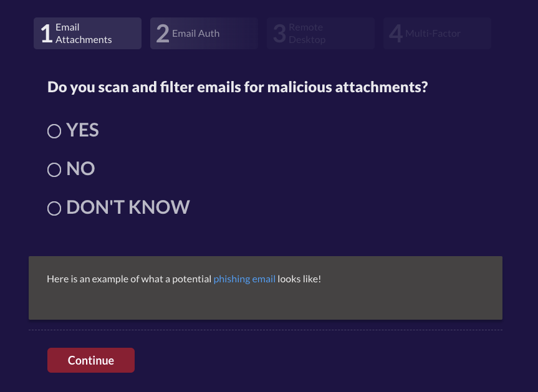Click the dimmed number 4 step icon
This screenshot has height=392, width=538.
(395, 34)
